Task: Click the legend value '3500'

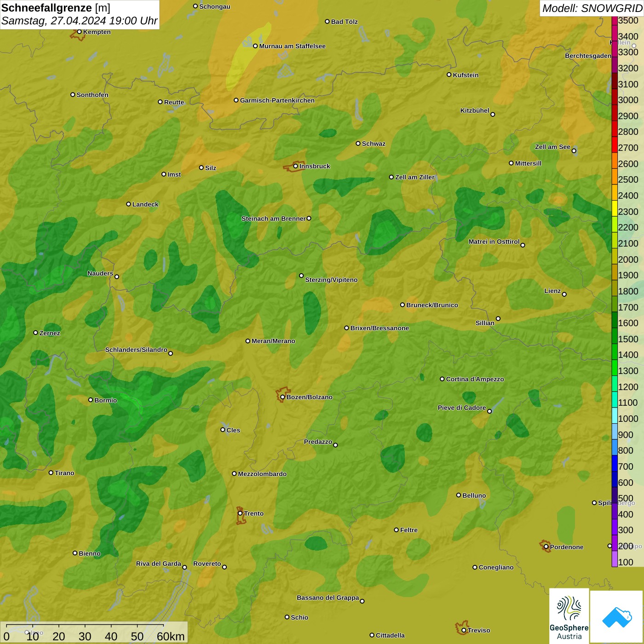Action: (628, 21)
